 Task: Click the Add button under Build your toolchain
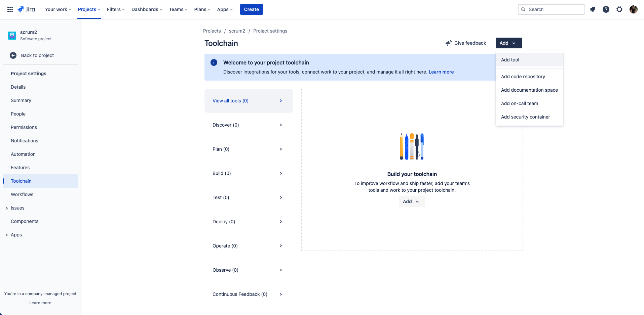point(412,201)
